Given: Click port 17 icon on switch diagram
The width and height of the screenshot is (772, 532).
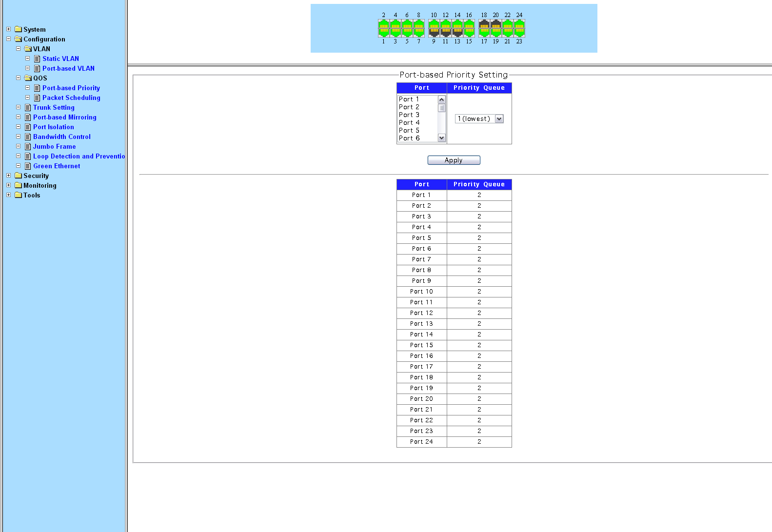Looking at the screenshot, I should [x=484, y=32].
